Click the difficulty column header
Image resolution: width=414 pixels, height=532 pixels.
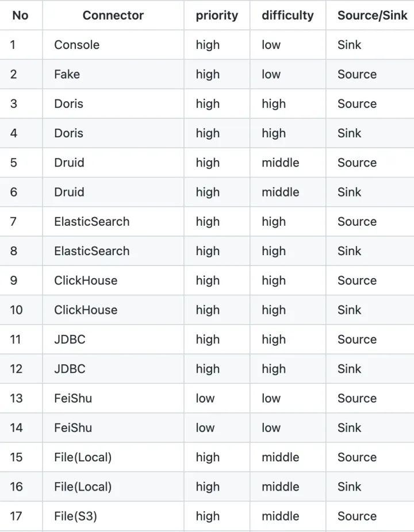(x=287, y=16)
